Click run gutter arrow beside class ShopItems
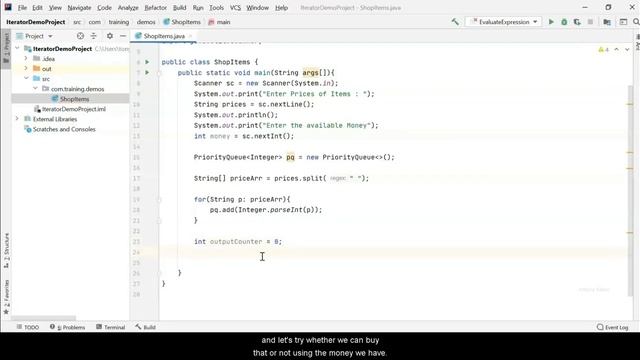Image resolution: width=640 pixels, height=360 pixels. pyautogui.click(x=147, y=62)
